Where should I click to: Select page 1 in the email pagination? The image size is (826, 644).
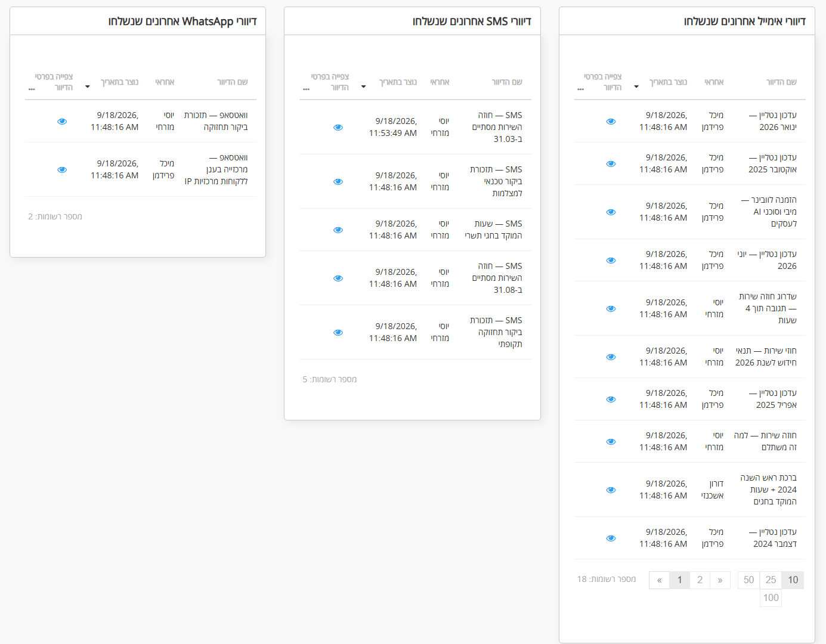pos(679,580)
